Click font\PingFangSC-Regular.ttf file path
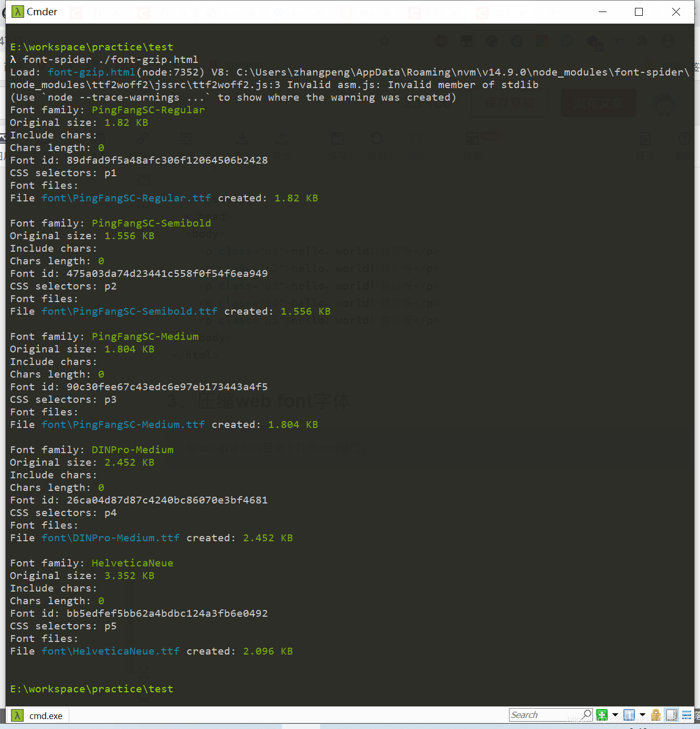Screen dimensions: 700x729 click(126, 198)
